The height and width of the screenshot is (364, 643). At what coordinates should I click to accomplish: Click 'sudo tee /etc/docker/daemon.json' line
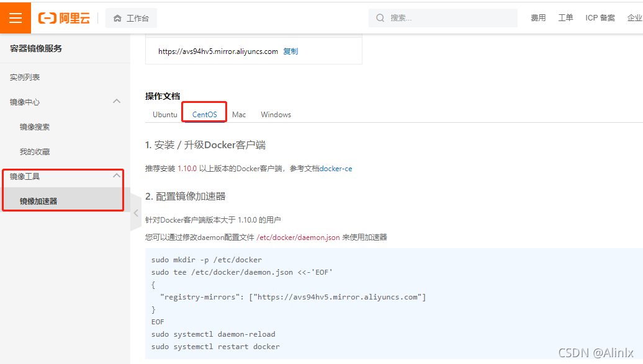[x=242, y=272]
